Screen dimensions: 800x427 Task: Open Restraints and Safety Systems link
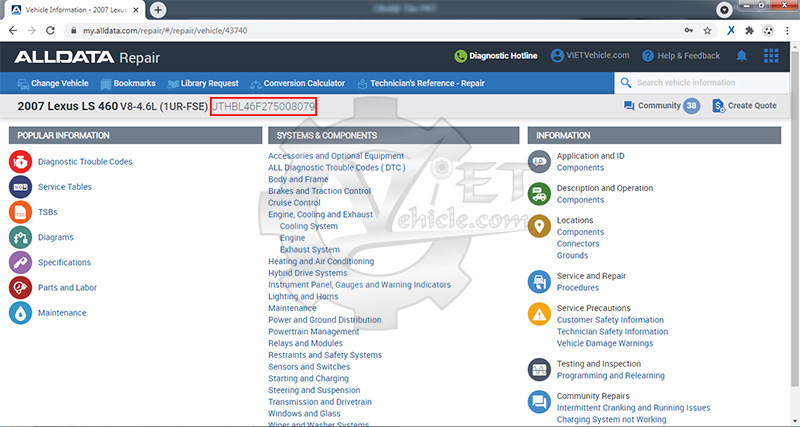[x=325, y=355]
